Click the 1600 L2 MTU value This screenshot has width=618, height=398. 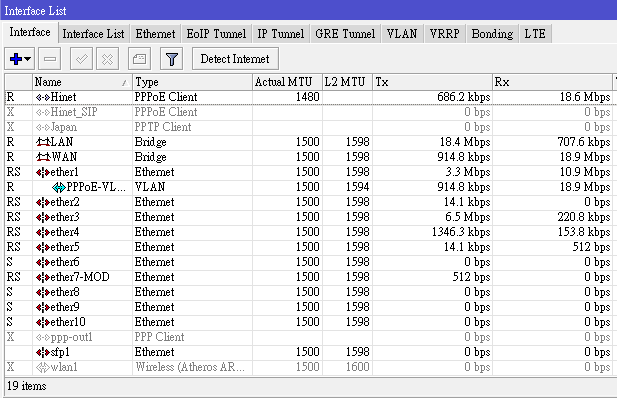tap(357, 367)
